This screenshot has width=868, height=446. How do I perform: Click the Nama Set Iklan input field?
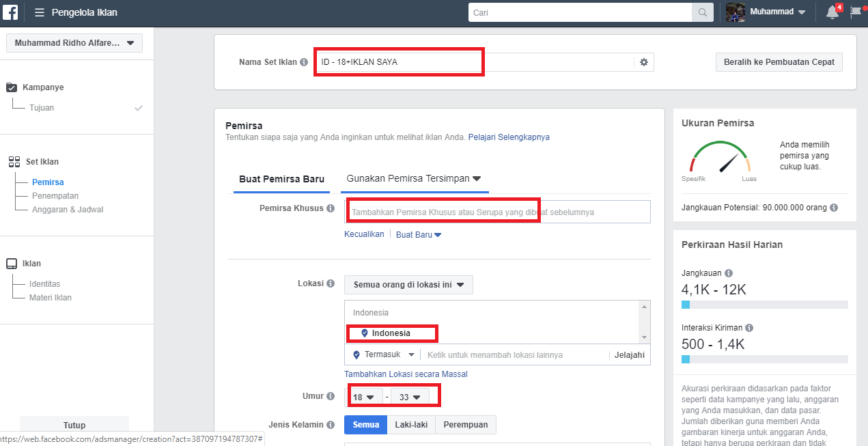[x=475, y=62]
